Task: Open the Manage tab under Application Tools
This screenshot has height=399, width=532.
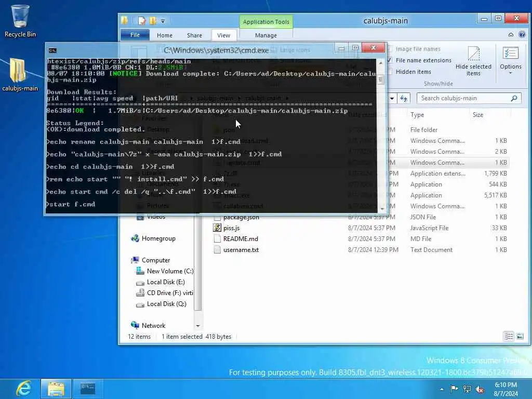Action: [266, 35]
